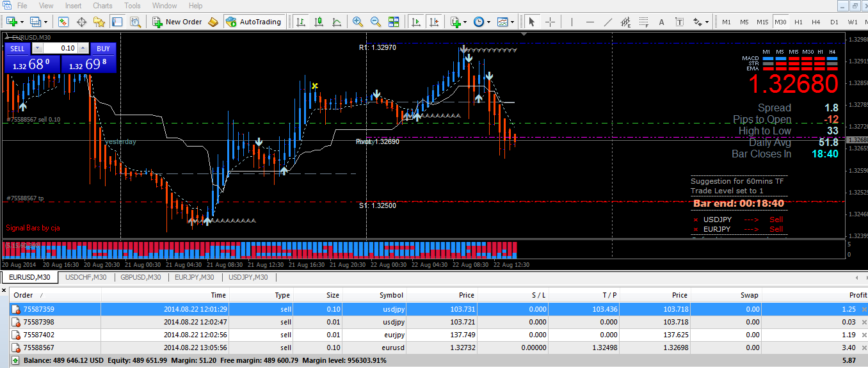Expand the Profiles dropdown arrow
This screenshot has height=368, width=868.
45,22
